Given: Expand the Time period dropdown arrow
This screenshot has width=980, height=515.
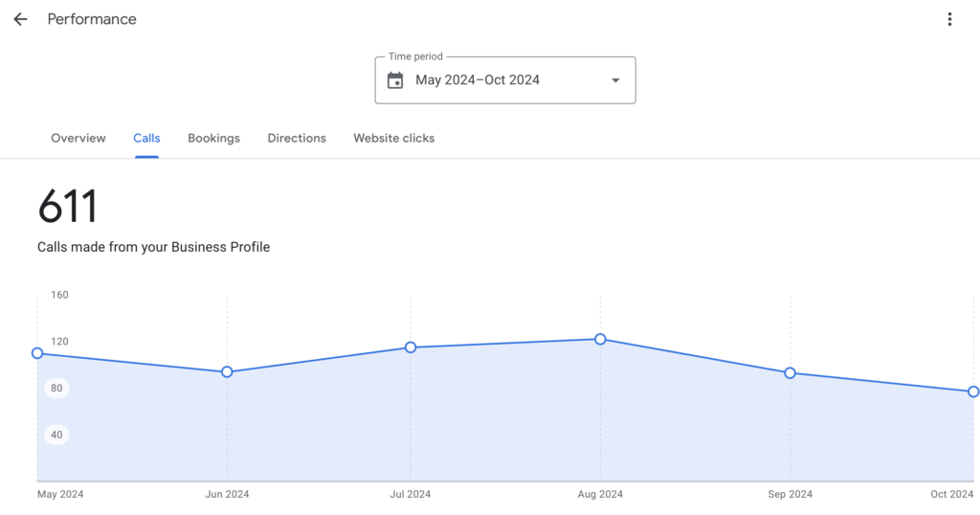Looking at the screenshot, I should 615,80.
